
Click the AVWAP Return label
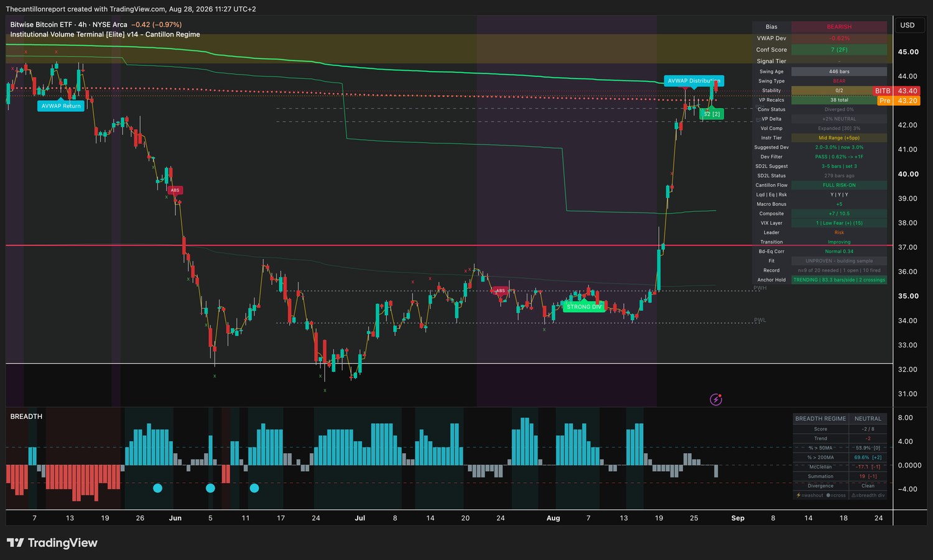(x=61, y=106)
